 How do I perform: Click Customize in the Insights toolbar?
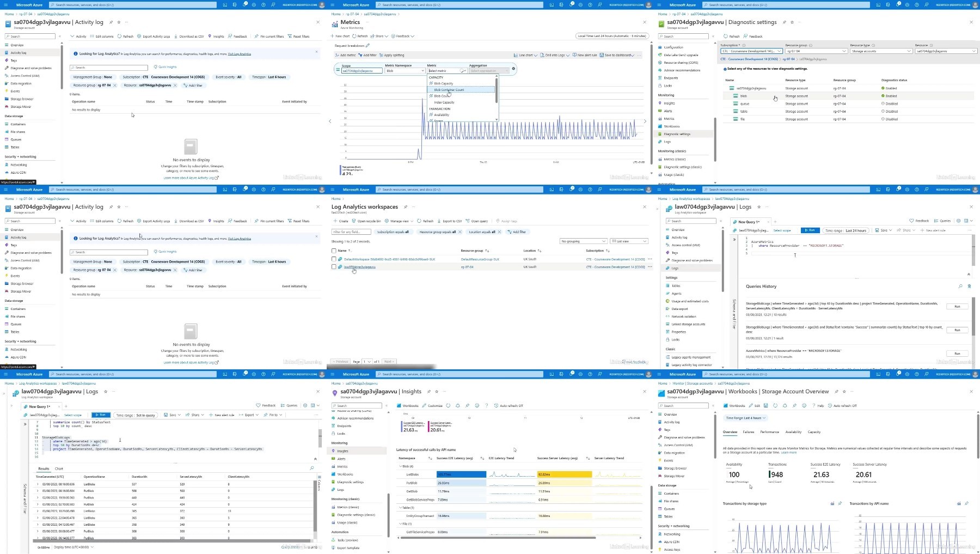433,406
